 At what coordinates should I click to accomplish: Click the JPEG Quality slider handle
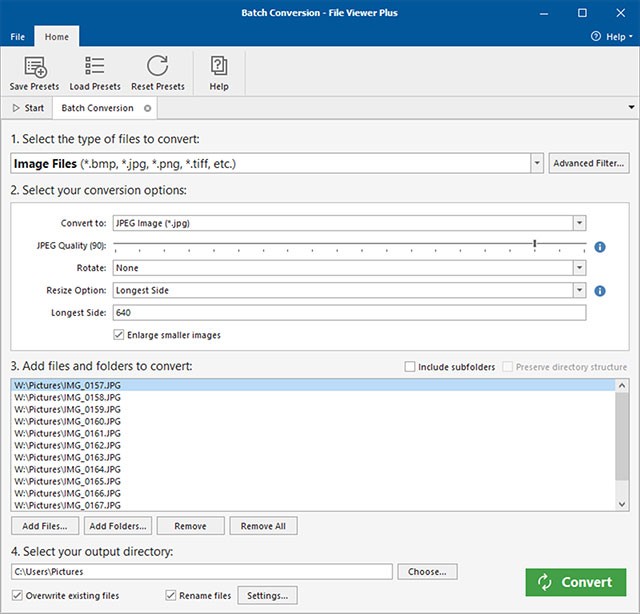[535, 244]
